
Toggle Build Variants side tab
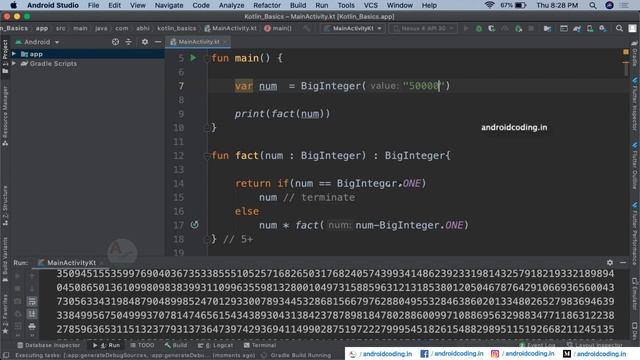[5, 259]
